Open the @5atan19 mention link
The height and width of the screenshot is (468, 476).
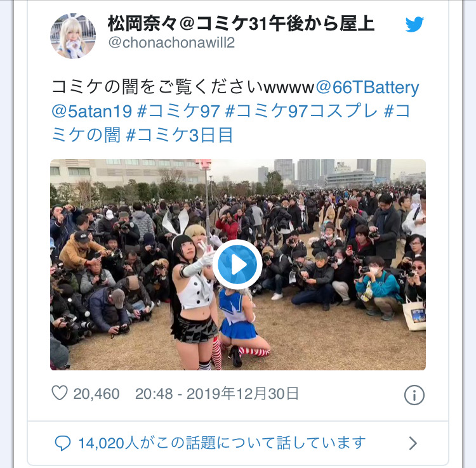coord(91,112)
